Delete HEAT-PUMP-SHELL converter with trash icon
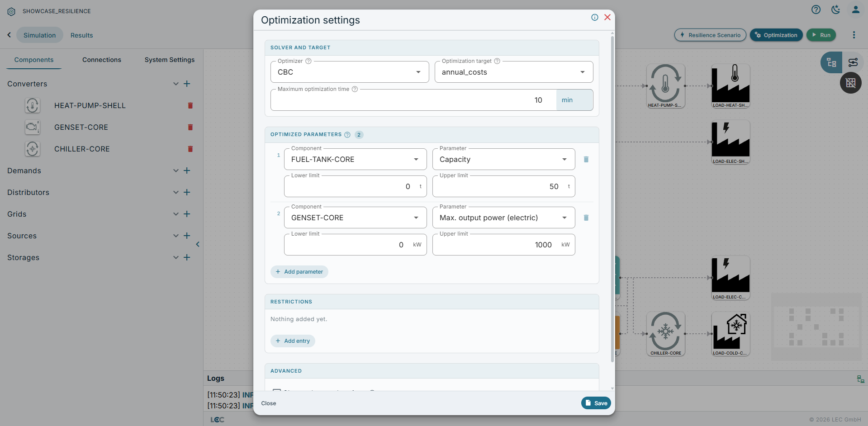The height and width of the screenshot is (426, 868). [x=190, y=105]
